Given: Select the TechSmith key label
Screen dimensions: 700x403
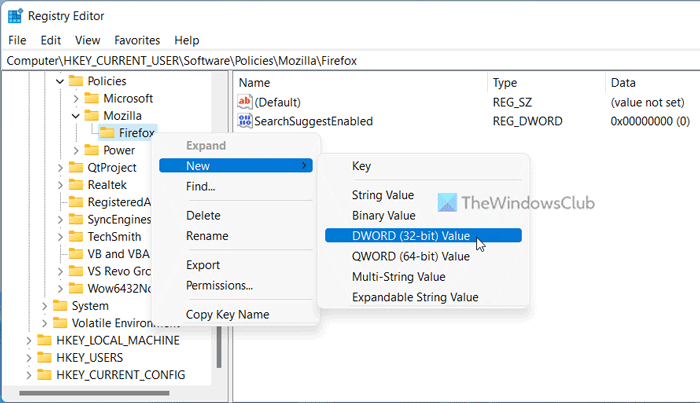Looking at the screenshot, I should pos(114,237).
